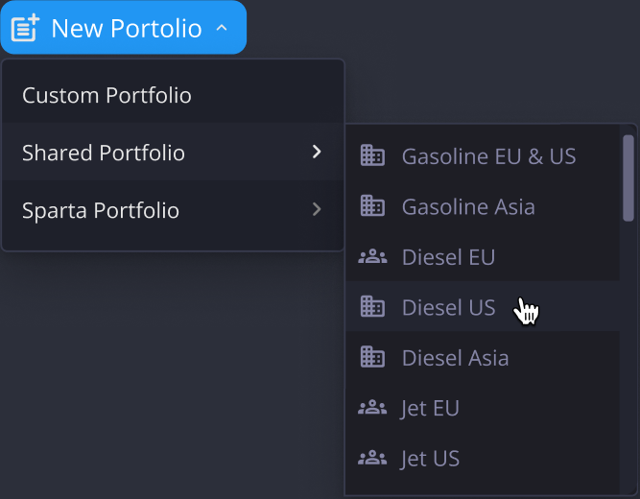Click building icon beside Diesel Asia
Screen dimensions: 640x499
[372, 358]
